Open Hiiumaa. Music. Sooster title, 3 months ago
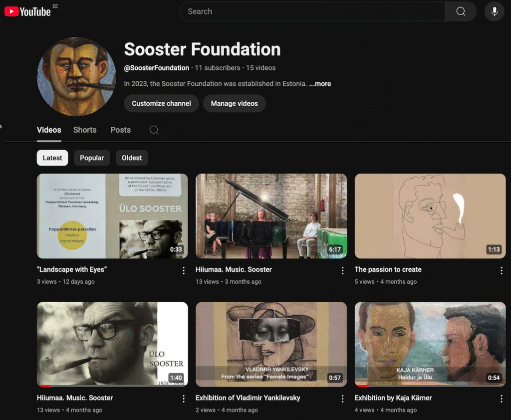 tap(234, 269)
